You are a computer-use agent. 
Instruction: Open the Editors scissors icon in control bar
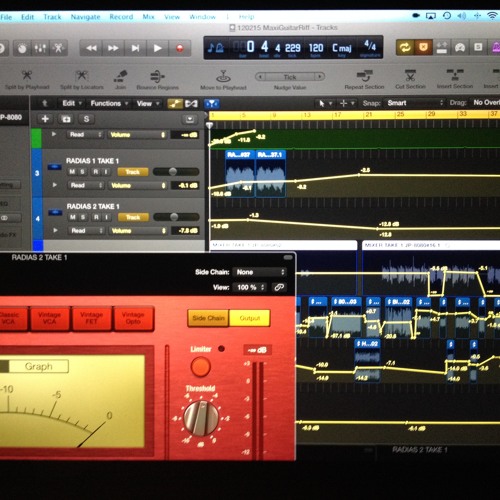point(59,49)
